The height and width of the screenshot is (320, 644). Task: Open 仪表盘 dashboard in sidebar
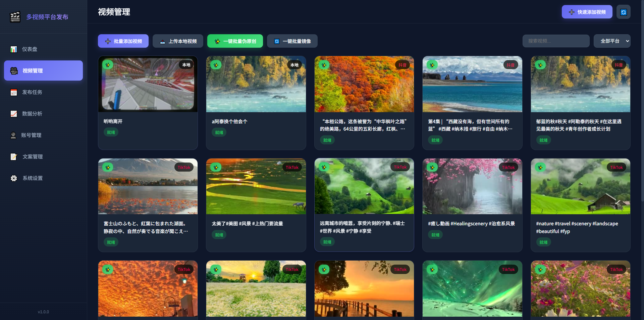30,49
